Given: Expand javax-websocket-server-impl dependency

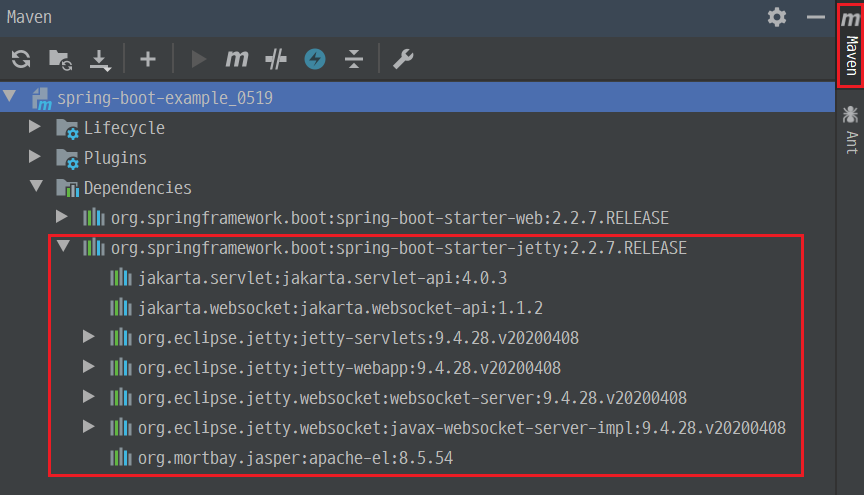Looking at the screenshot, I should 89,427.
